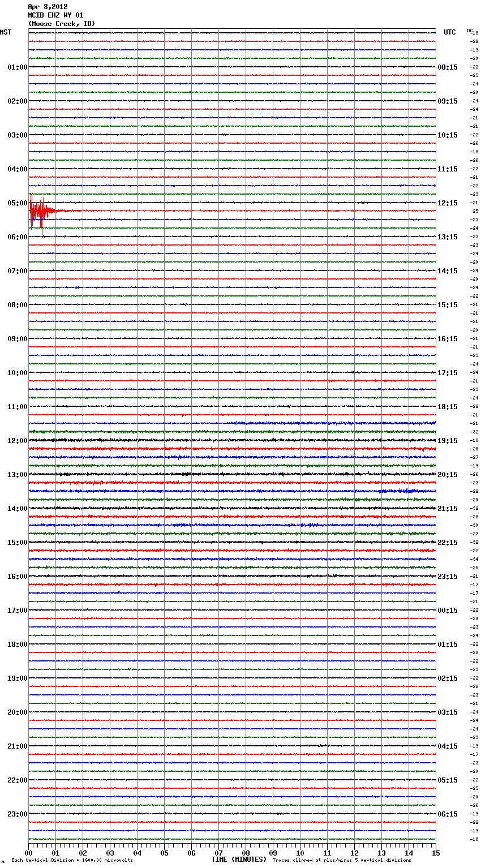This screenshot has height=868, width=481.
Task: Click the '06:15' UTC time label
Action: tap(448, 814)
